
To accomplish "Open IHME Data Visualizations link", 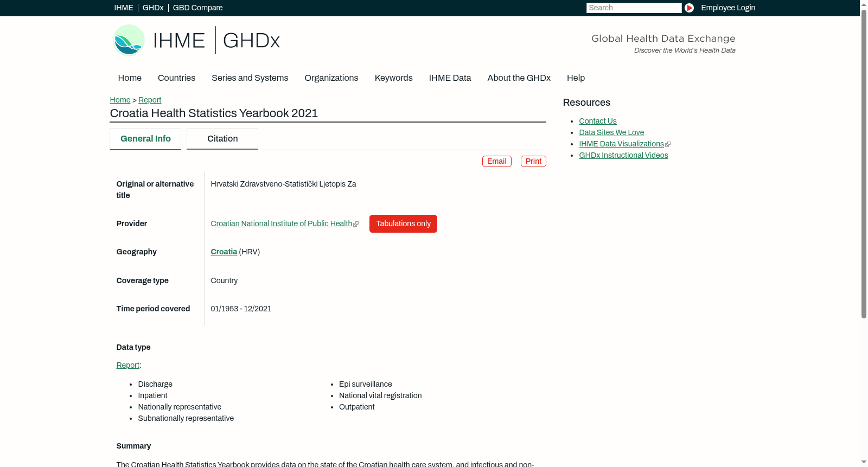I will coord(621,144).
